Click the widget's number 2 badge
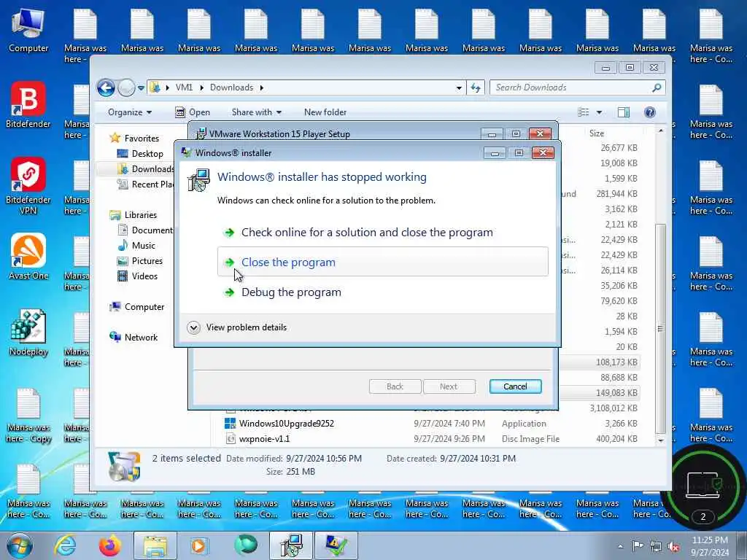This screenshot has height=560, width=747. (703, 517)
